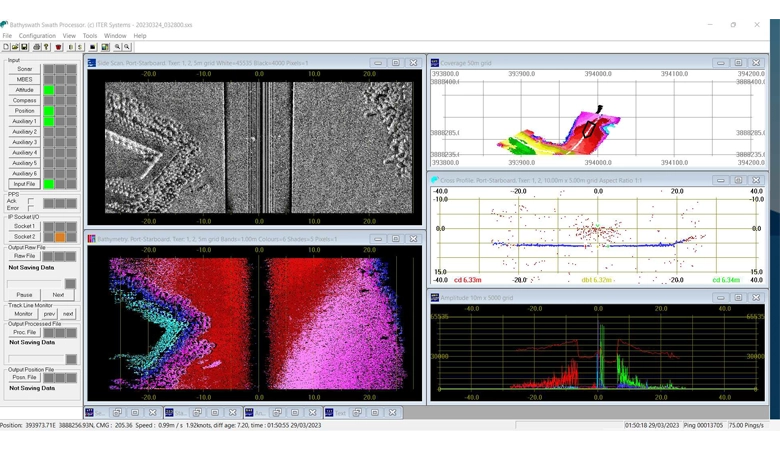The width and height of the screenshot is (780, 450).
Task: Click the zoom out magnifier icon
Action: [127, 47]
